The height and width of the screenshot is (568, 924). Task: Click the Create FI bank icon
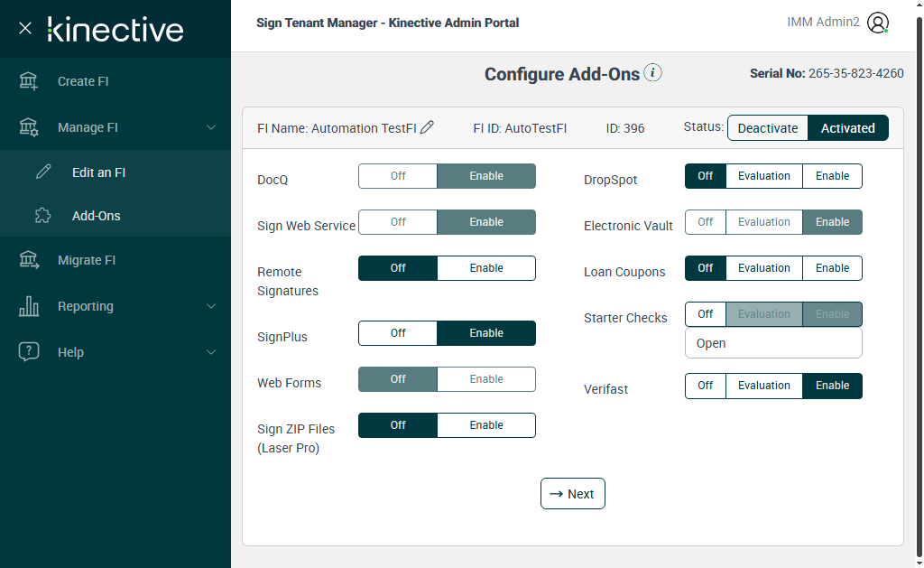(28, 81)
